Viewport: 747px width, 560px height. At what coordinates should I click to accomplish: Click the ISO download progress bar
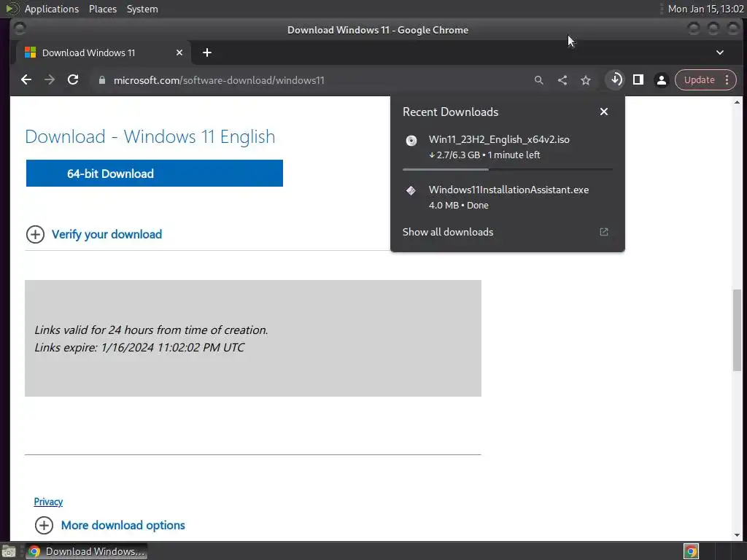(x=508, y=169)
